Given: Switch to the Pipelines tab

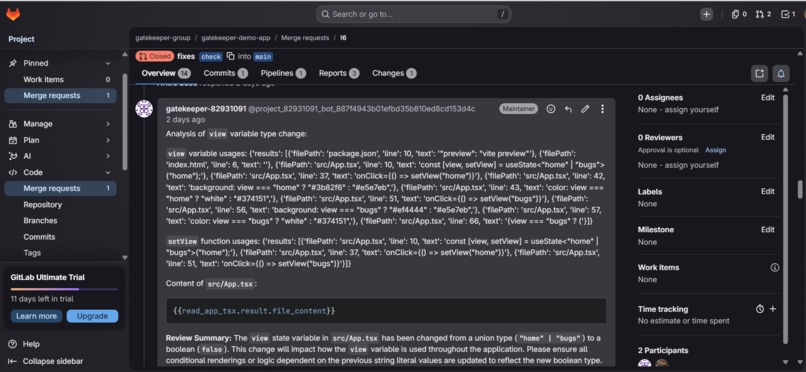Looking at the screenshot, I should coord(283,73).
